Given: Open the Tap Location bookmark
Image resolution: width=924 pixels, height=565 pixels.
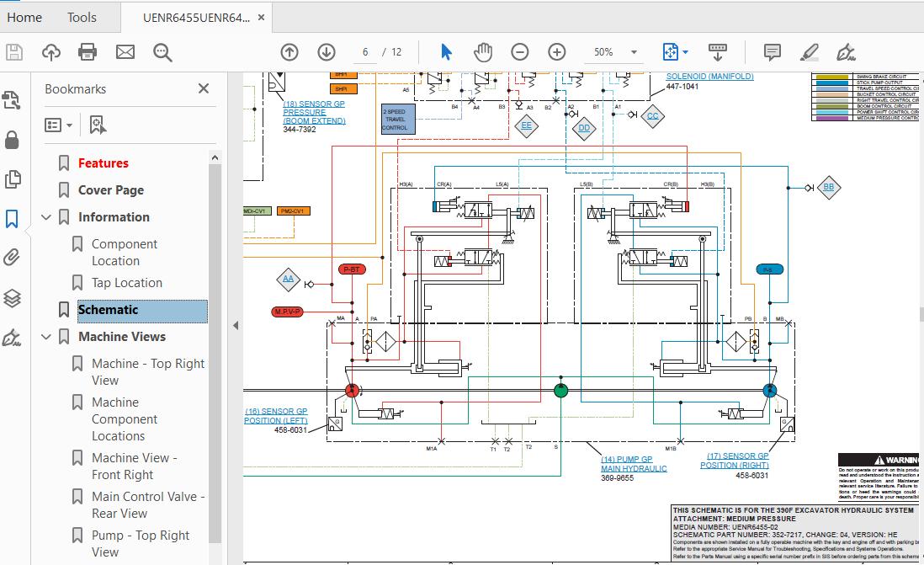Looking at the screenshot, I should tap(126, 283).
